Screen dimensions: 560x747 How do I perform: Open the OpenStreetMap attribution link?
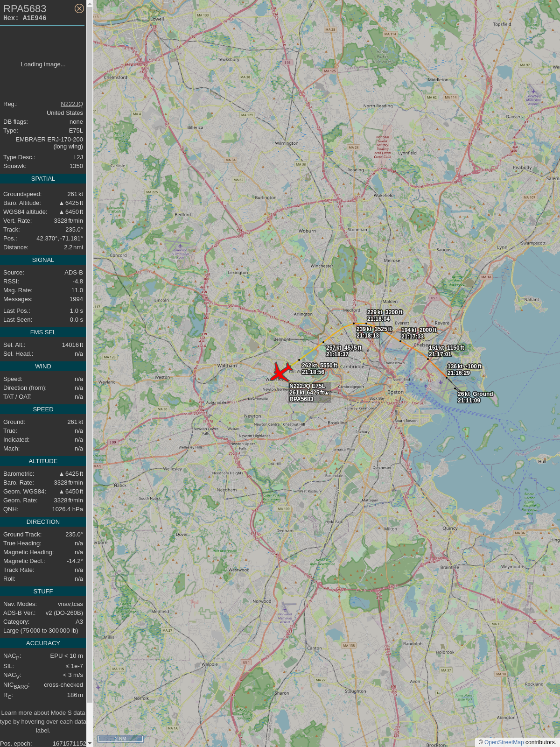pyautogui.click(x=504, y=742)
